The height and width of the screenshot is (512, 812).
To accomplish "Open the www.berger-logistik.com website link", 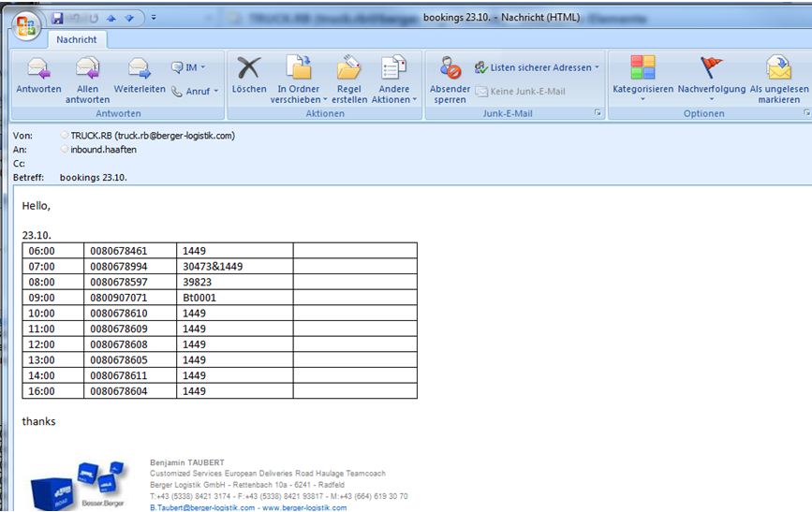I will (304, 508).
